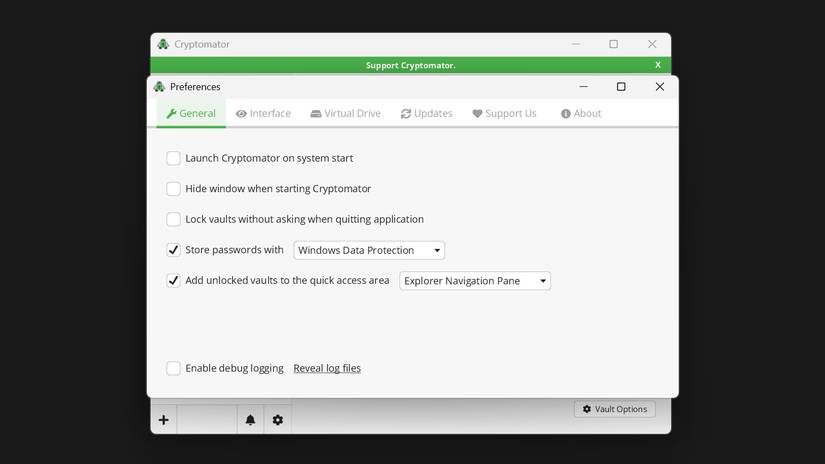Switch to the General tab
825x464 pixels.
coord(191,113)
